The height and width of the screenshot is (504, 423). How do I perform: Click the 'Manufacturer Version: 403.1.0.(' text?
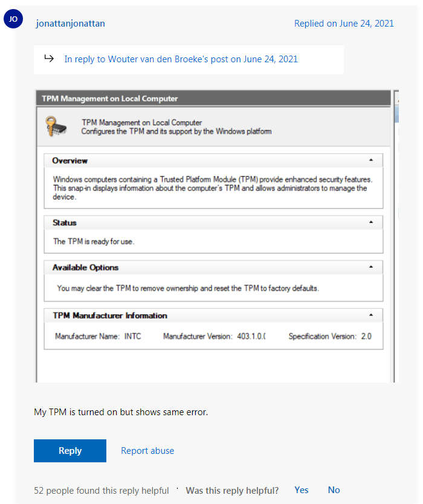pyautogui.click(x=215, y=336)
